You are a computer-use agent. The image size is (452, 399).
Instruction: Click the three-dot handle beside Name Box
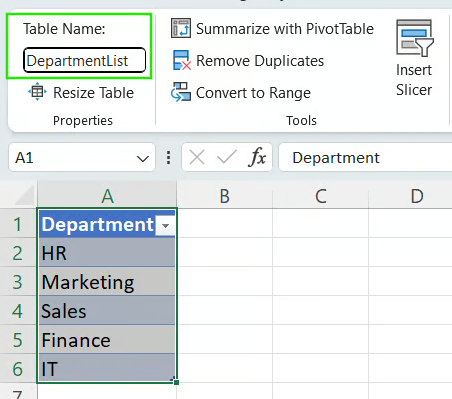coord(169,158)
